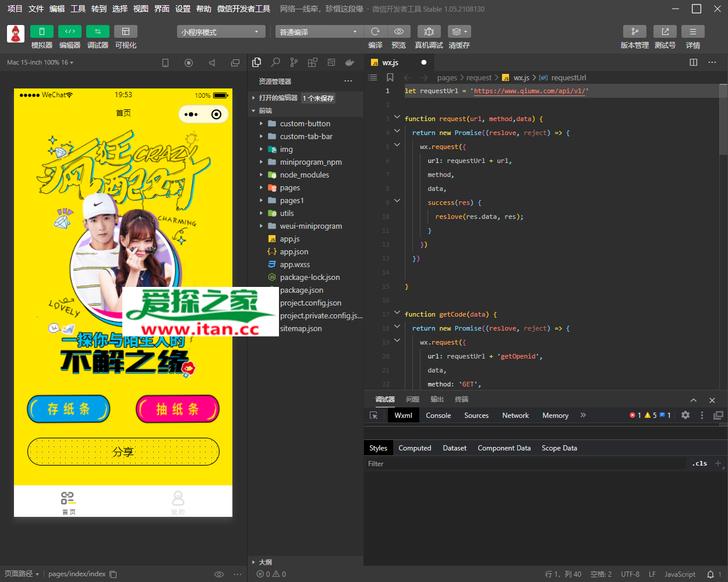728x582 pixels.
Task: Click the 真机调试 bug icon
Action: 429,31
